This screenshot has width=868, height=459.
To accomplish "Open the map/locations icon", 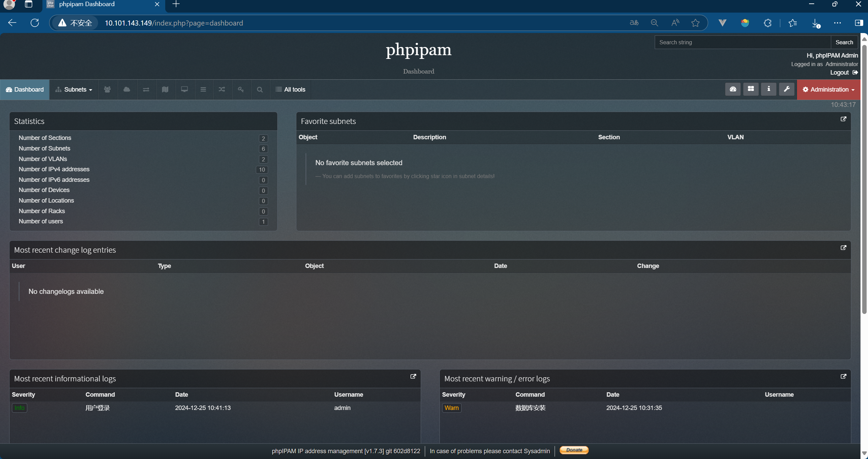I will (x=165, y=90).
